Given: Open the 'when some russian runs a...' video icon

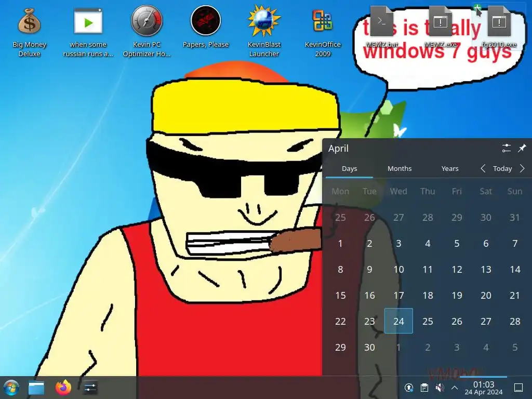Looking at the screenshot, I should coord(88,32).
